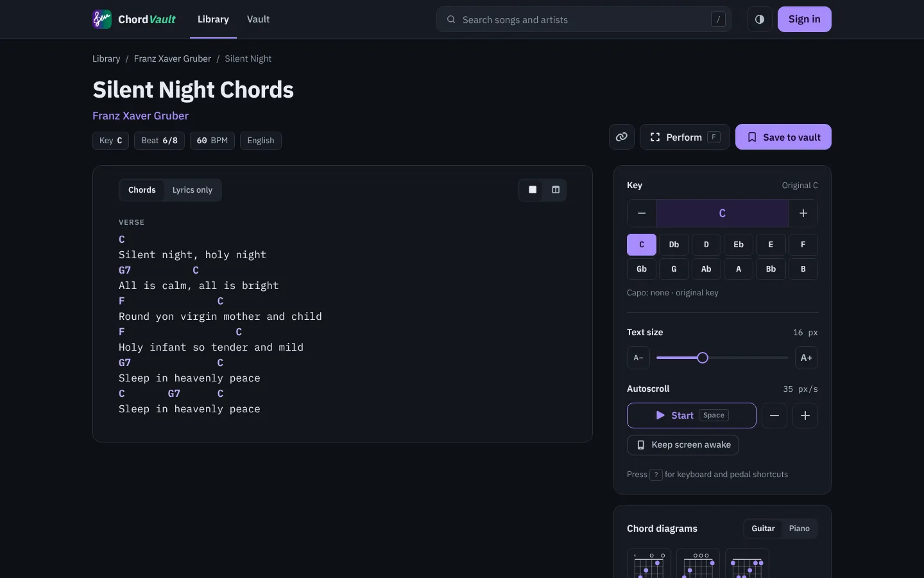This screenshot has height=578, width=924.
Task: Select single column layout icon
Action: click(533, 190)
